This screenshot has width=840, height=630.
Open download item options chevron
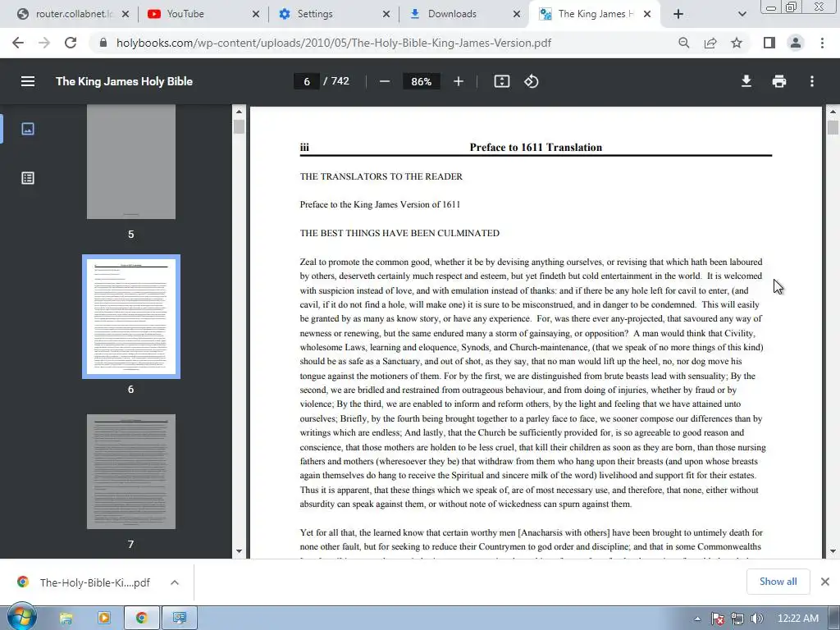coord(175,582)
